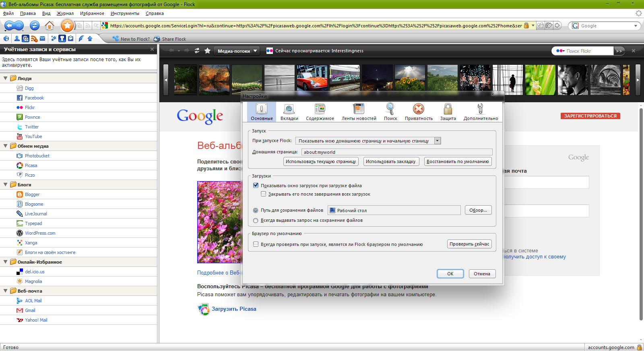Select Gmail under Веб-почта
This screenshot has height=351, width=644.
30,310
